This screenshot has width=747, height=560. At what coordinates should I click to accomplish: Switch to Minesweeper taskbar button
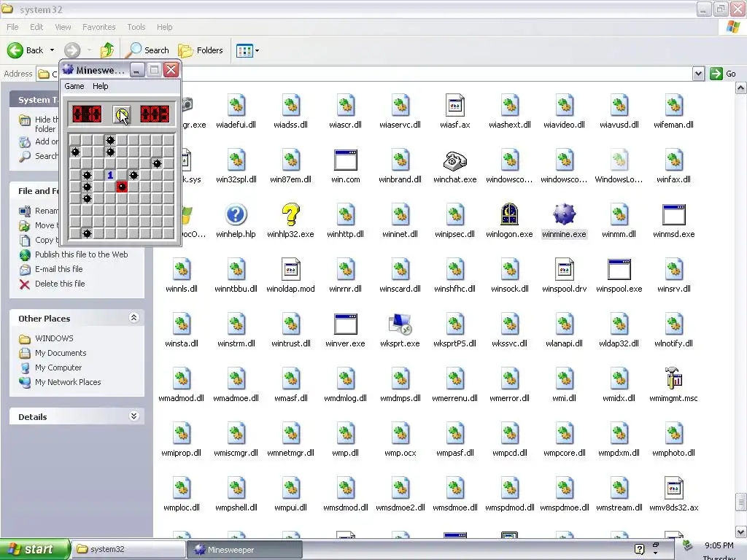244,550
